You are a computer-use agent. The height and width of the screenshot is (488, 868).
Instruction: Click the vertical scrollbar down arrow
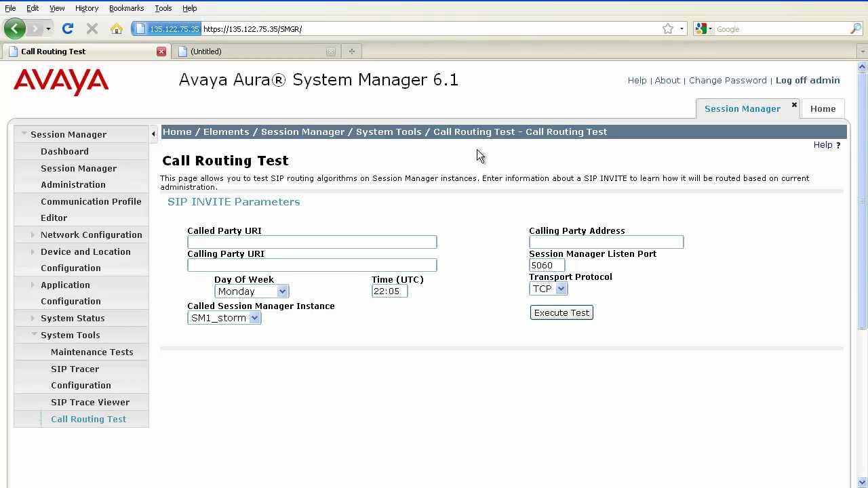coord(863,483)
